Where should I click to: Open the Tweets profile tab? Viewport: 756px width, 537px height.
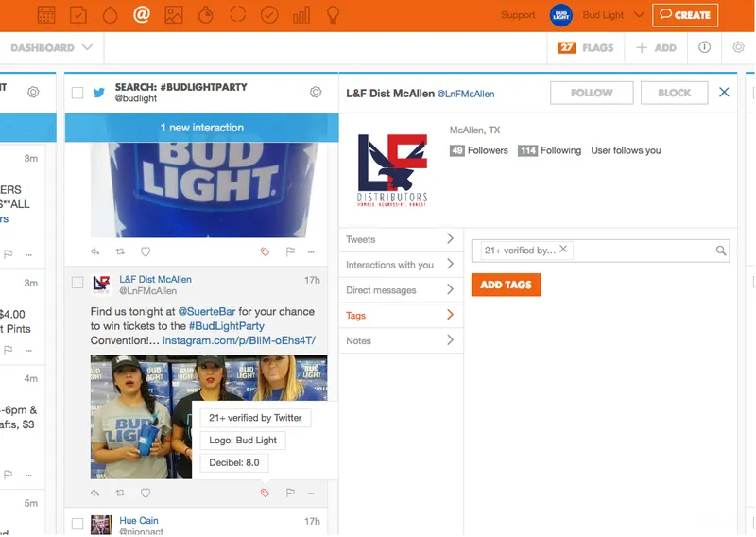tap(401, 239)
